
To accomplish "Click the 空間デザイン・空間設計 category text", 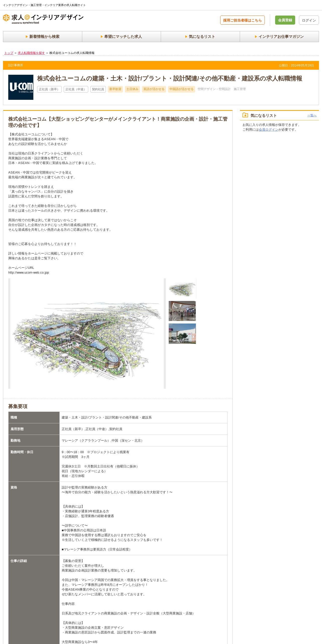I will coord(214,89).
